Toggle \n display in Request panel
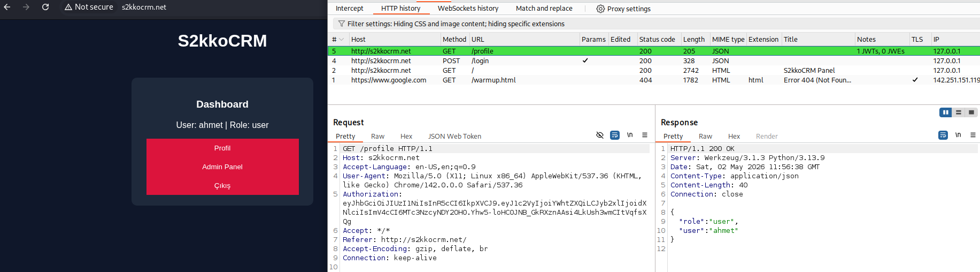The width and height of the screenshot is (980, 272). (x=630, y=135)
